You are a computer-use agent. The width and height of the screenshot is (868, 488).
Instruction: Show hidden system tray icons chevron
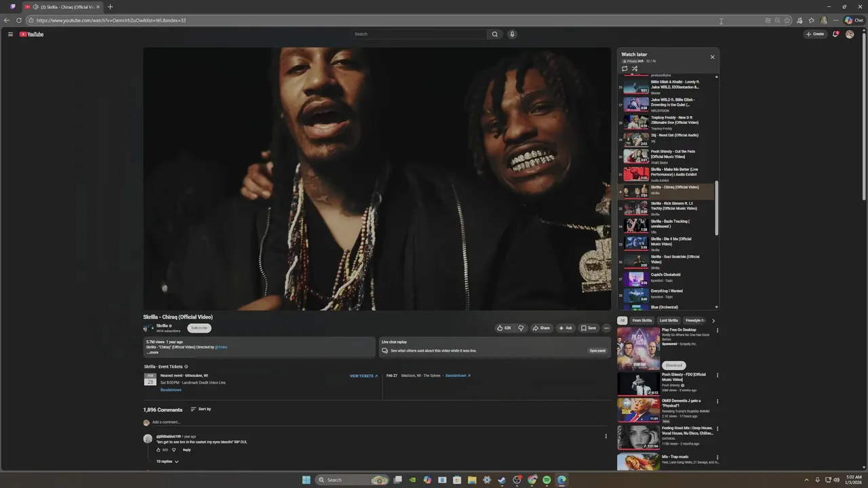[x=808, y=480]
